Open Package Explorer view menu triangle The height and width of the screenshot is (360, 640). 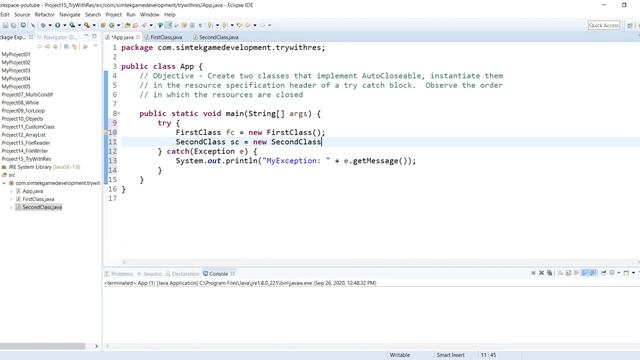point(95,46)
